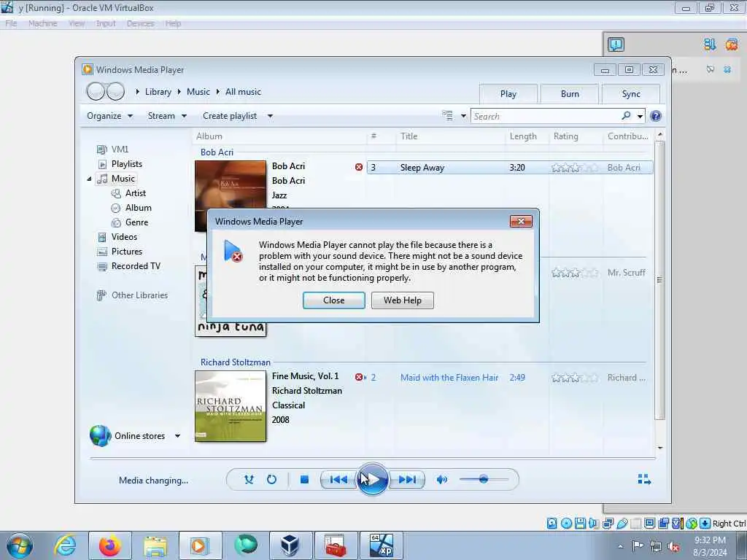Open Media Player help icon
This screenshot has width=747, height=560.
point(656,116)
